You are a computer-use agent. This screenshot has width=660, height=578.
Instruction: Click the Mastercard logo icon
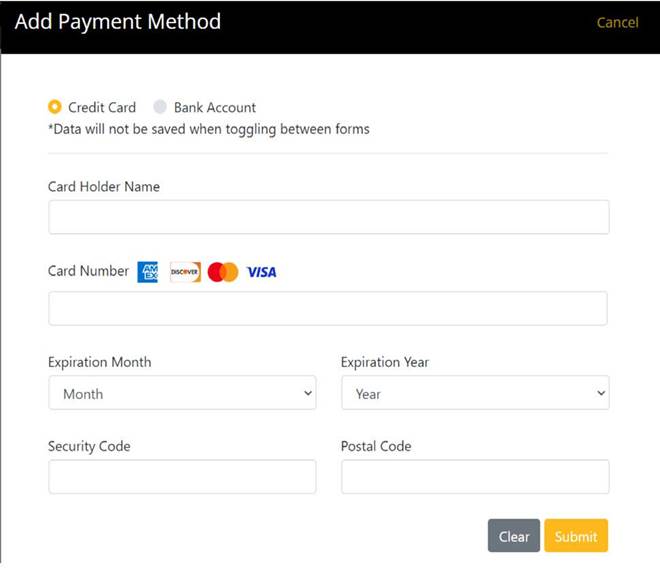tap(223, 272)
